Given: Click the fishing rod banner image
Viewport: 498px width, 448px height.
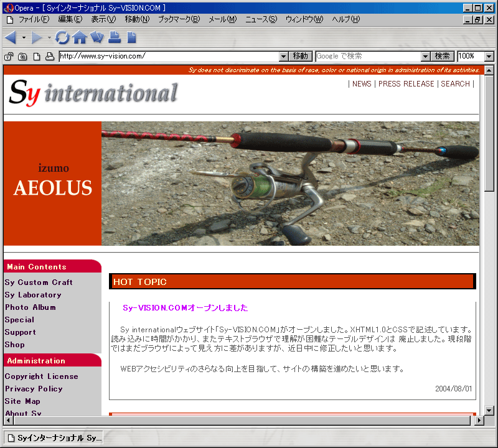Looking at the screenshot, I should (290, 184).
